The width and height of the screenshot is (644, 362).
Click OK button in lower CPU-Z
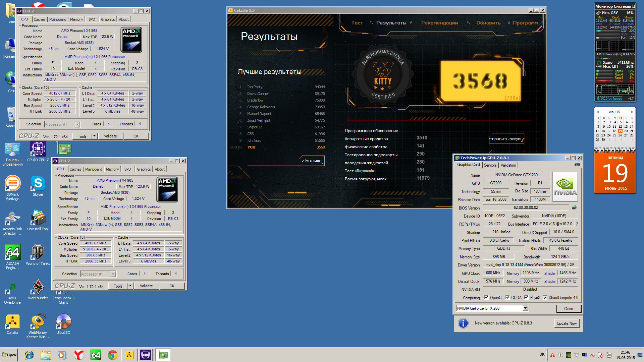coord(172,286)
